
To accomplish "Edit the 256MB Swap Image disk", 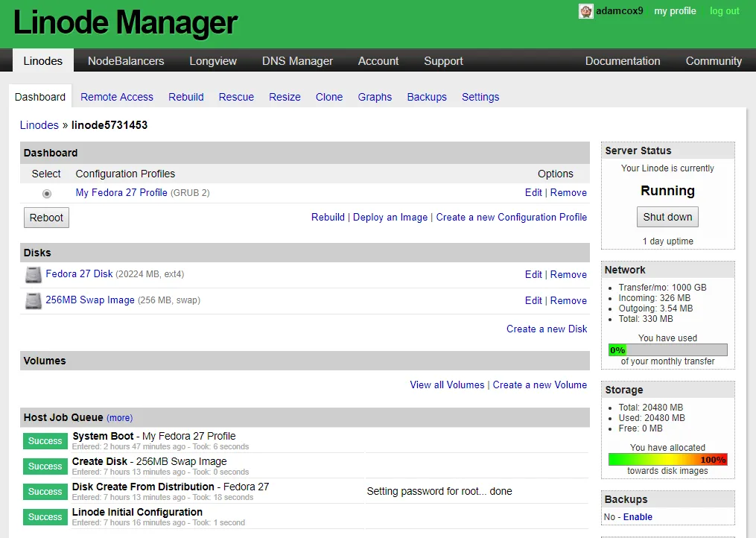I will click(533, 300).
